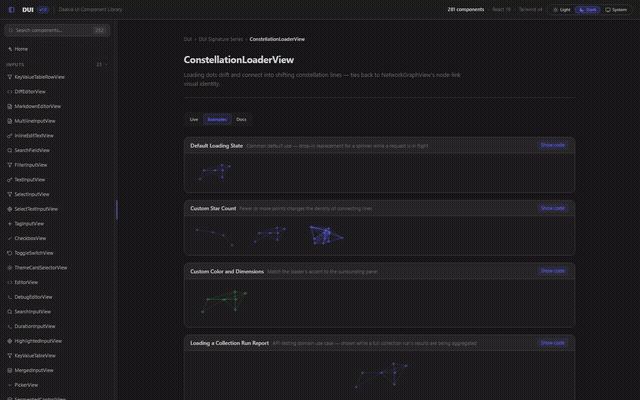Click the SearchFieldView magnifier icon
This screenshot has height=400, width=640.
pyautogui.click(x=9, y=150)
